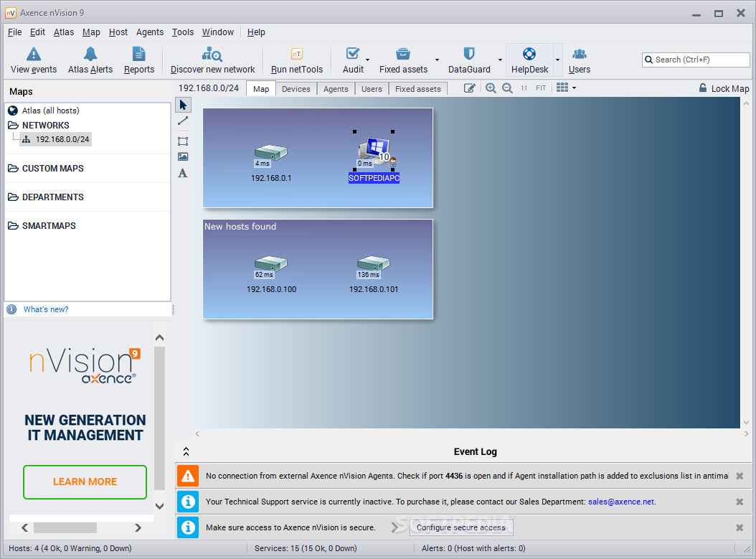
Task: Click Configure secure access button
Action: click(x=461, y=527)
